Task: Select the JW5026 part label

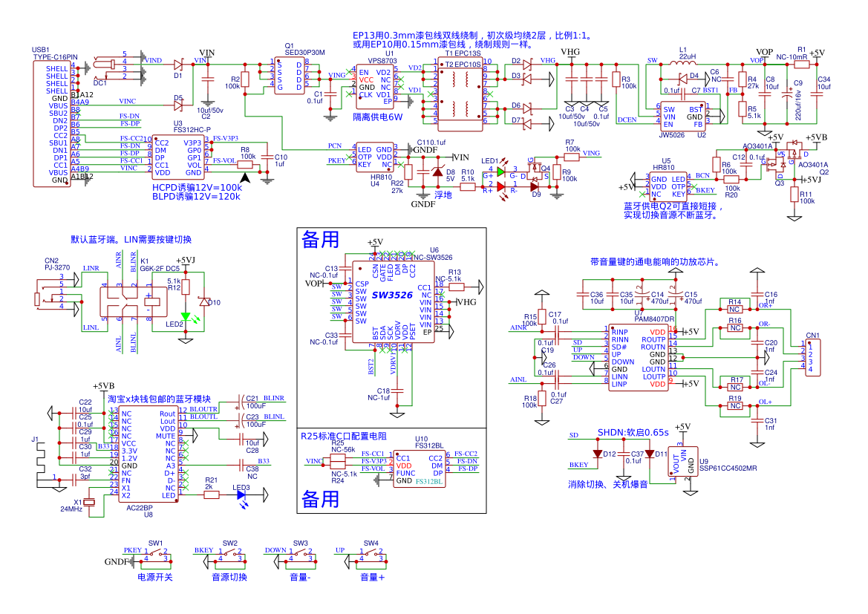Action: click(x=672, y=135)
